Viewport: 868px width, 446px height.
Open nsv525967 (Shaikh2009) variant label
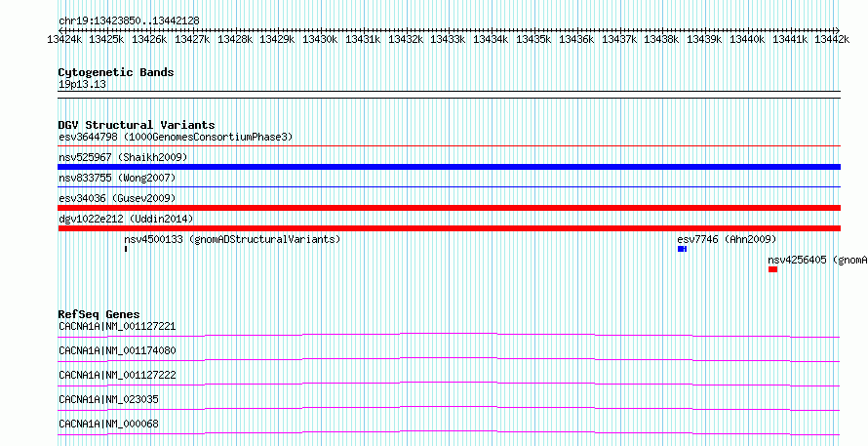tap(123, 158)
